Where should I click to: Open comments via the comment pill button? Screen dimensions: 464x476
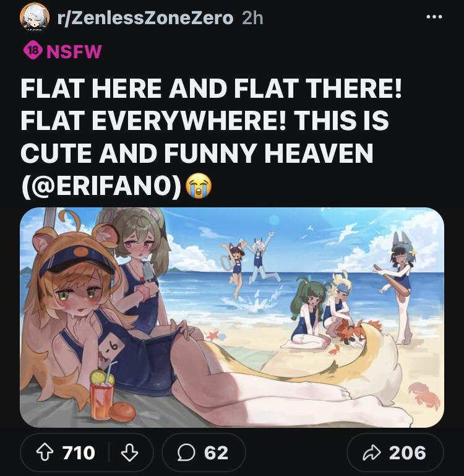[x=204, y=452]
